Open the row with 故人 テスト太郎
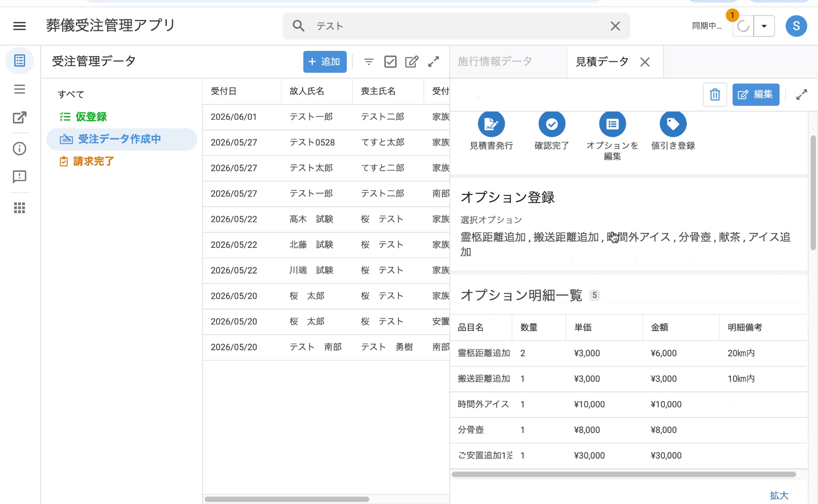The height and width of the screenshot is (504, 818). pyautogui.click(x=326, y=168)
